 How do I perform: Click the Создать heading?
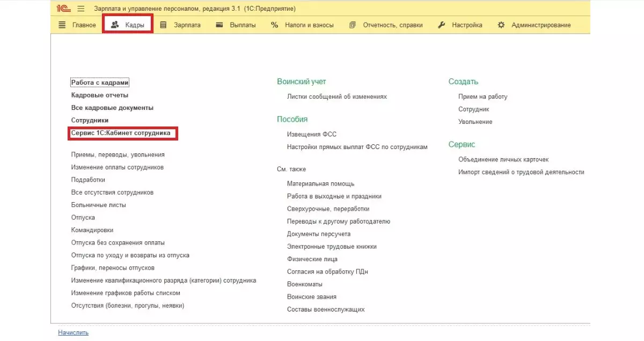[x=464, y=82]
